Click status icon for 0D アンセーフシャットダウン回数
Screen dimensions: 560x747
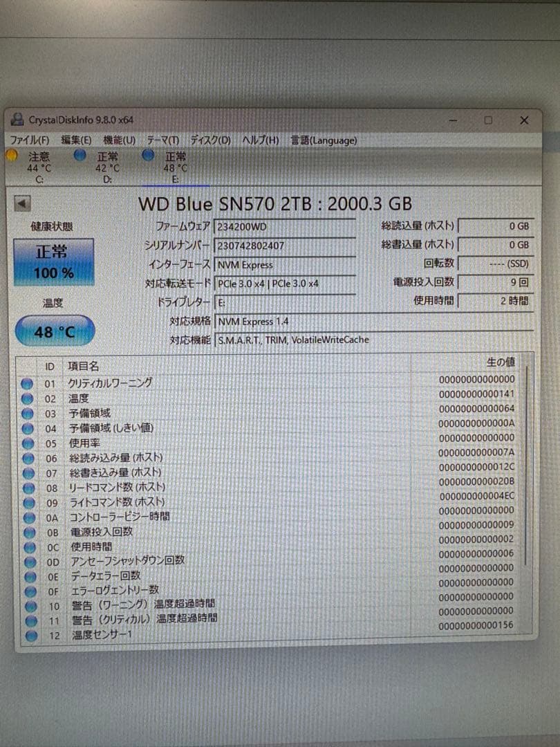coord(30,562)
